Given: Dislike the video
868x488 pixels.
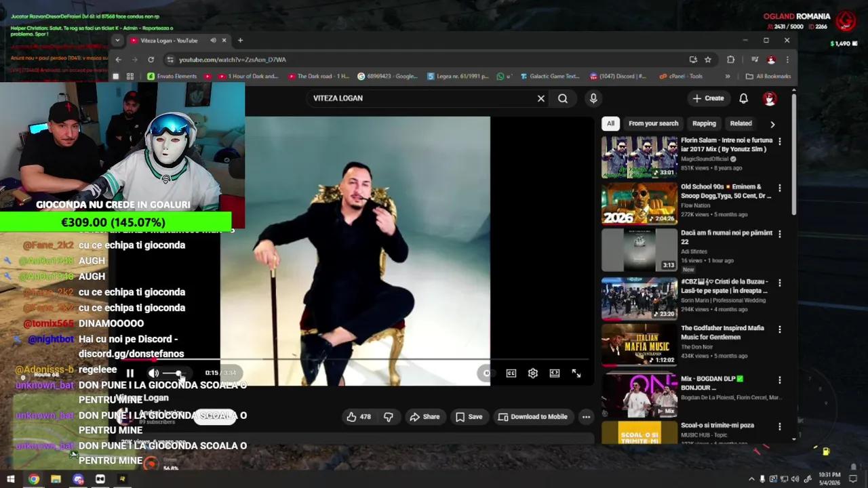Looking at the screenshot, I should point(389,417).
